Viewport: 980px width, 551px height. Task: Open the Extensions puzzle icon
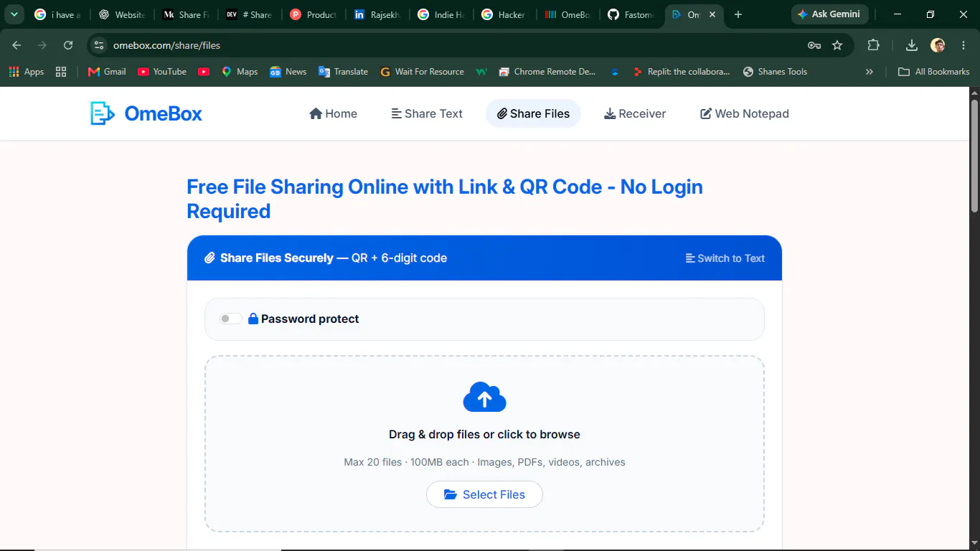coord(873,45)
